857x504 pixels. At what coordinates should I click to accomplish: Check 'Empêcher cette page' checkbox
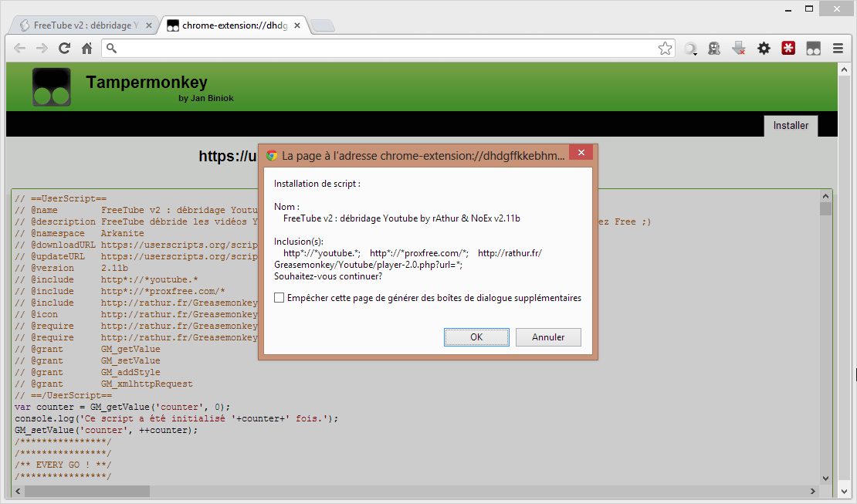pos(279,298)
